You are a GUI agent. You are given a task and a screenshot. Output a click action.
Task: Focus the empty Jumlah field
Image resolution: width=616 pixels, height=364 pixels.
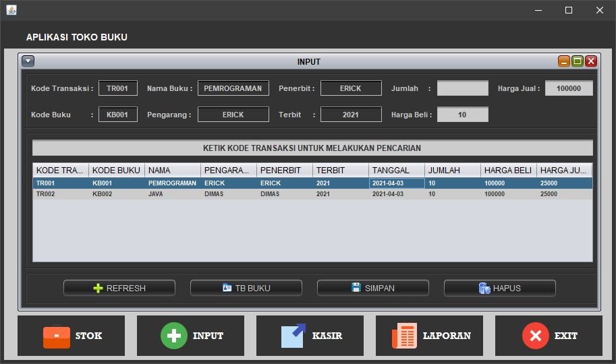tap(462, 88)
